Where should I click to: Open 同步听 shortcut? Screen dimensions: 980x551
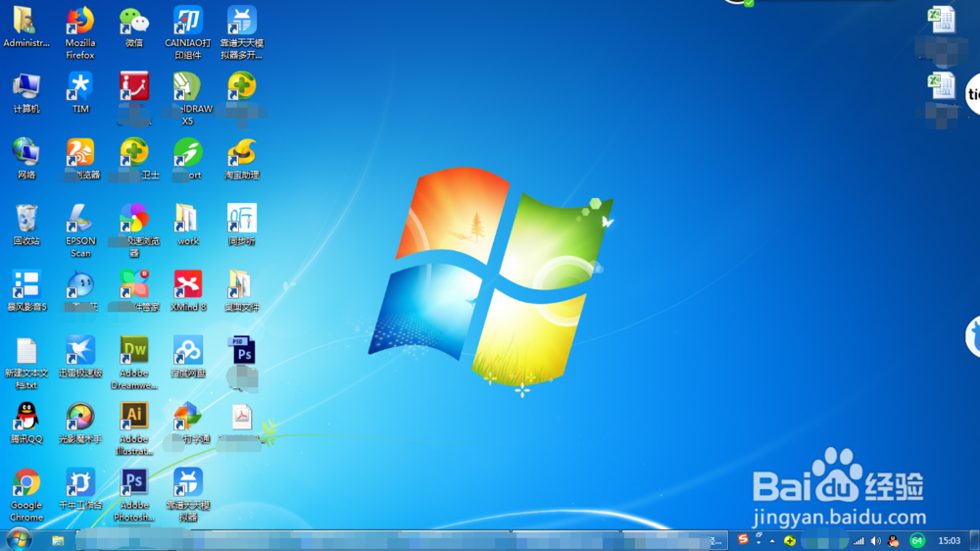(x=242, y=225)
